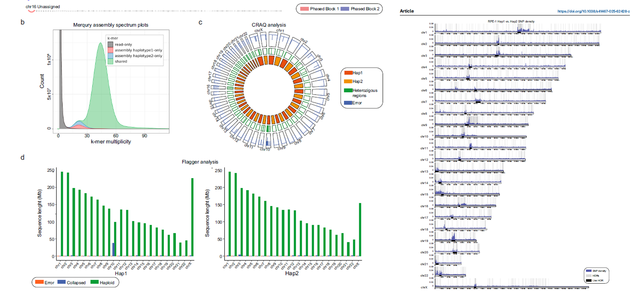Click the black Live HOR legend swatch
Screen dimensions: 644x291
pos(589,281)
